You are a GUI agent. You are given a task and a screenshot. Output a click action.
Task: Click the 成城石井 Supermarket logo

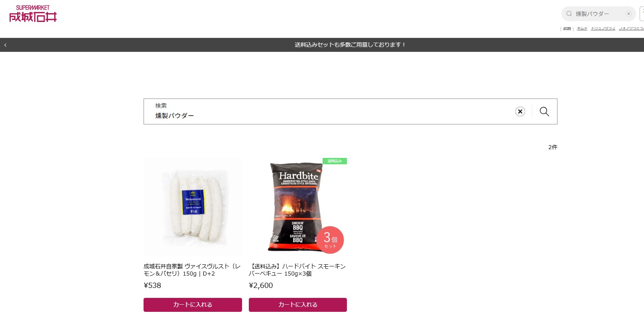coord(33,13)
